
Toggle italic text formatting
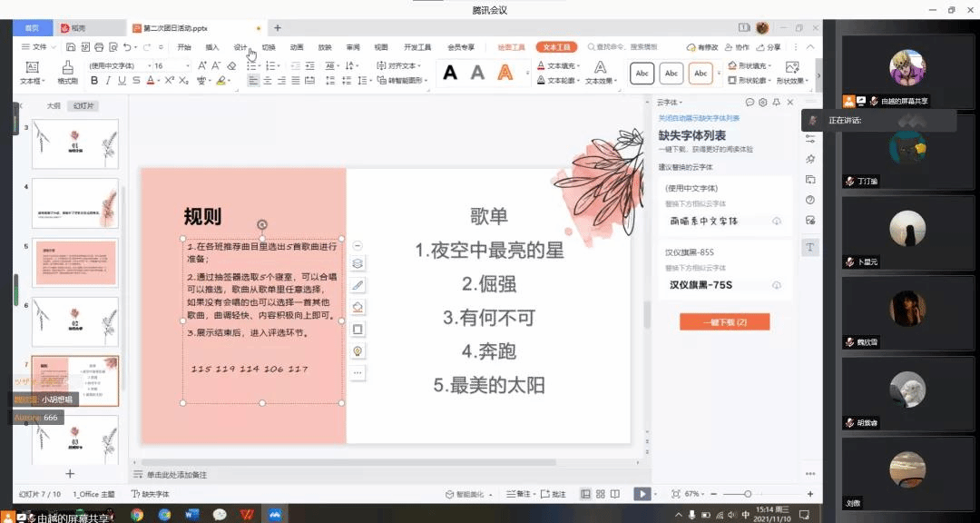(108, 81)
